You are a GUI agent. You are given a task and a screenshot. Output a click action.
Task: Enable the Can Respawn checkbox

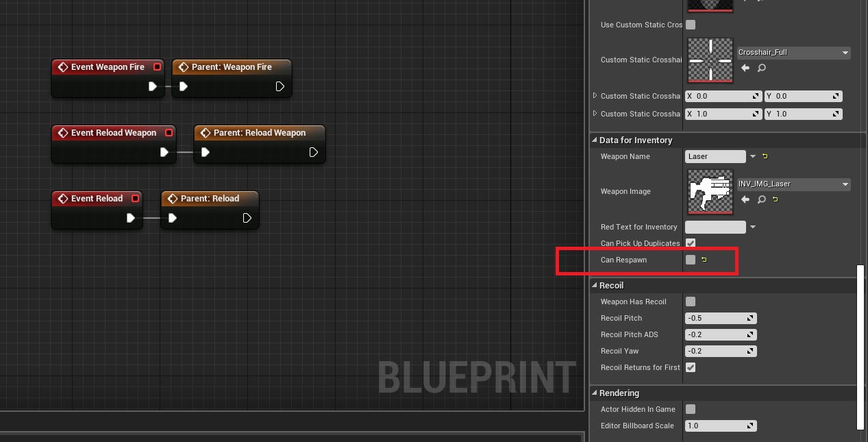tap(691, 260)
